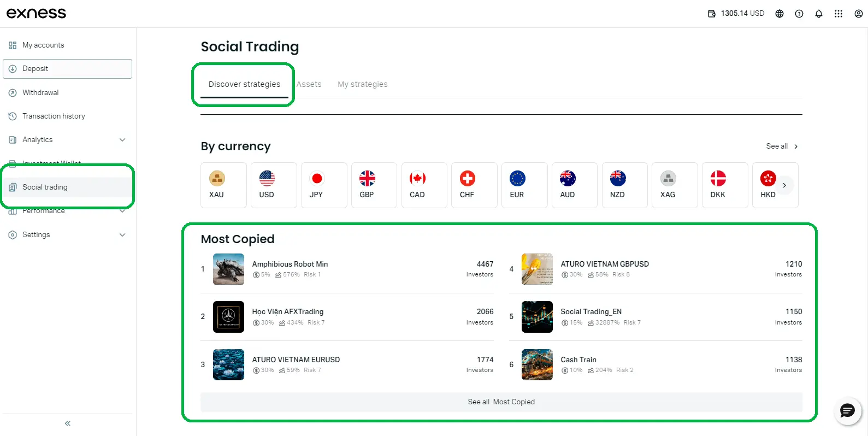Viewport: 868px width, 436px height.
Task: Open Amphibious Robot Min strategy thumbnail
Action: point(228,269)
